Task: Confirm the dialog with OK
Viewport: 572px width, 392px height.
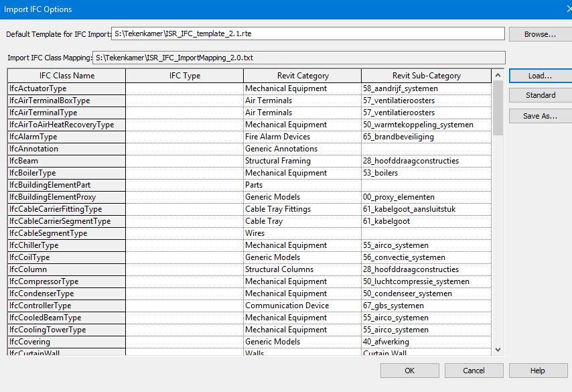Action: coord(410,371)
